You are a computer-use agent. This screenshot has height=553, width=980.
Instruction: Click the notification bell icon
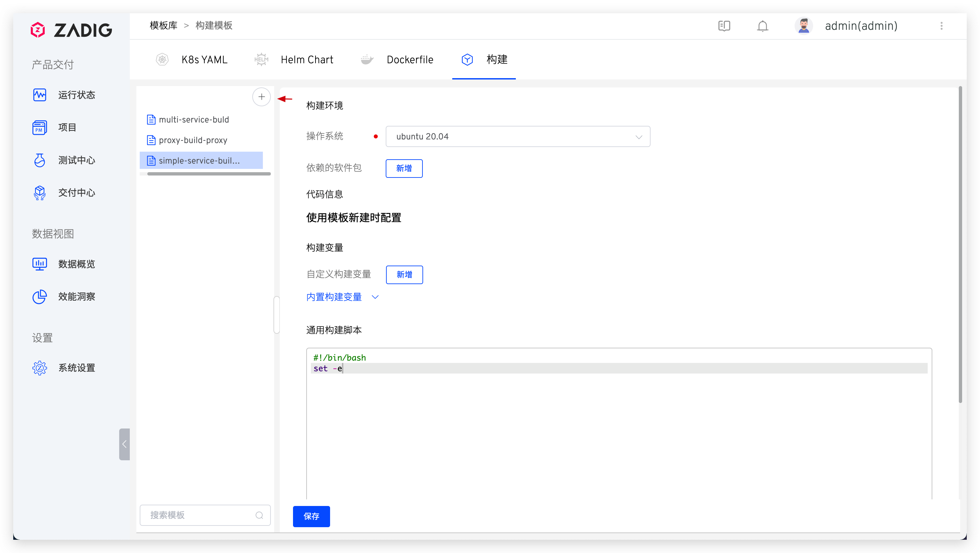[x=762, y=25]
